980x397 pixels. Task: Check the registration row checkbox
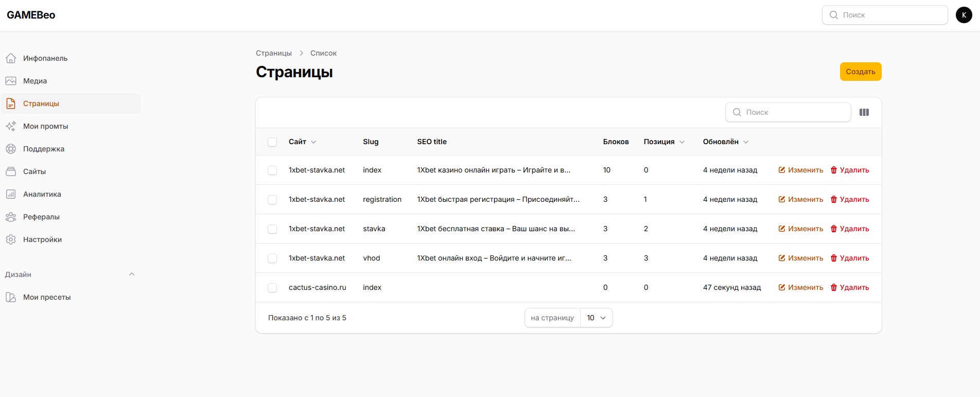[272, 200]
